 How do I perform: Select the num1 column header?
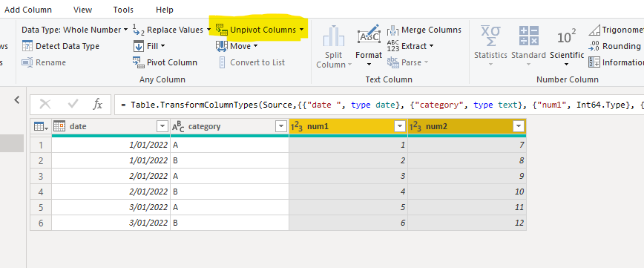click(x=348, y=127)
